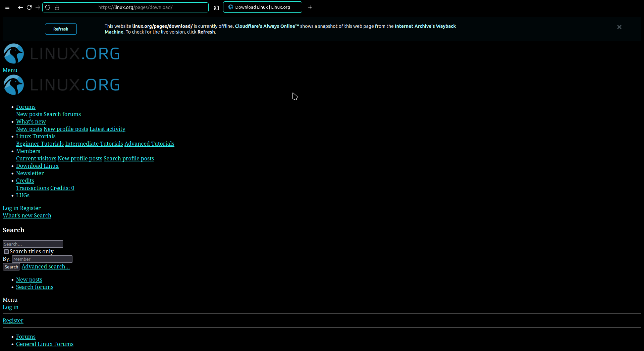Image resolution: width=644 pixels, height=351 pixels.
Task: Close the Cloudflare offline banner
Action: pos(619,27)
